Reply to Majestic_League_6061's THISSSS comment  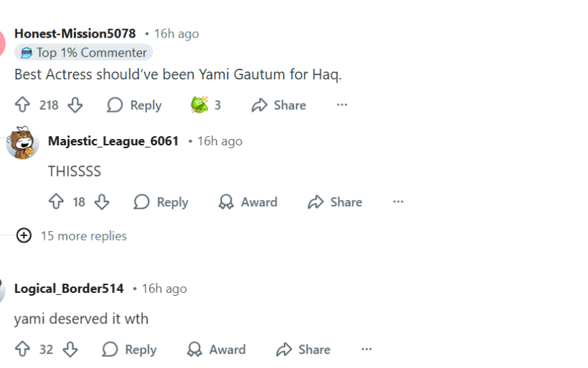[161, 202]
